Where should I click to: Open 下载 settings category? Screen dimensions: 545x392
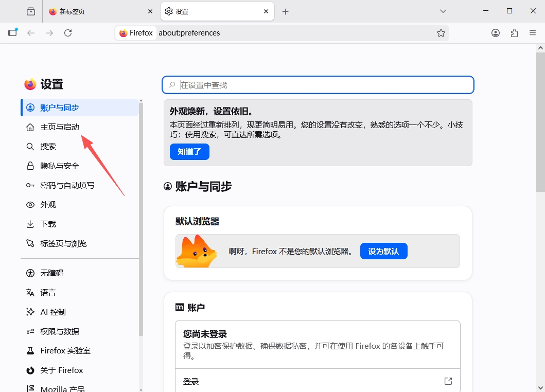(x=80, y=224)
